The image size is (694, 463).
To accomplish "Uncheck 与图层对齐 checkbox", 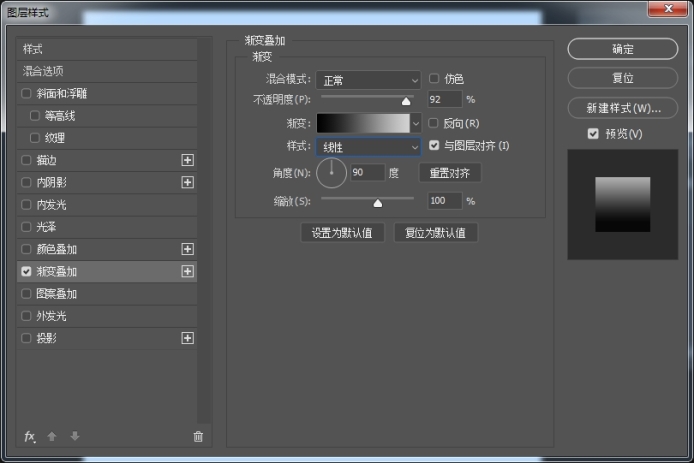I will click(x=434, y=145).
